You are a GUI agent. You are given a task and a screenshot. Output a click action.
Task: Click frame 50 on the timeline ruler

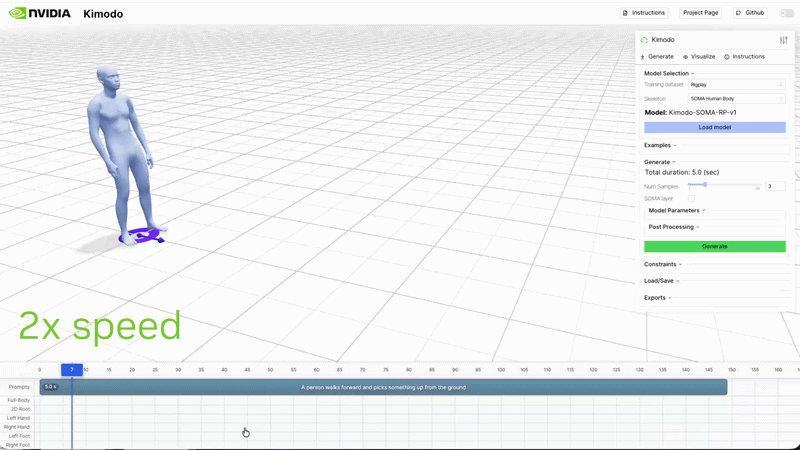click(270, 370)
